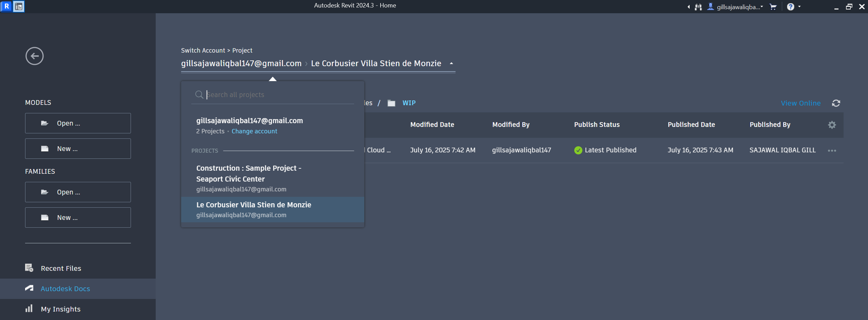The height and width of the screenshot is (320, 868).
Task: Open the gillsajawaliqba user account menu
Action: (735, 7)
